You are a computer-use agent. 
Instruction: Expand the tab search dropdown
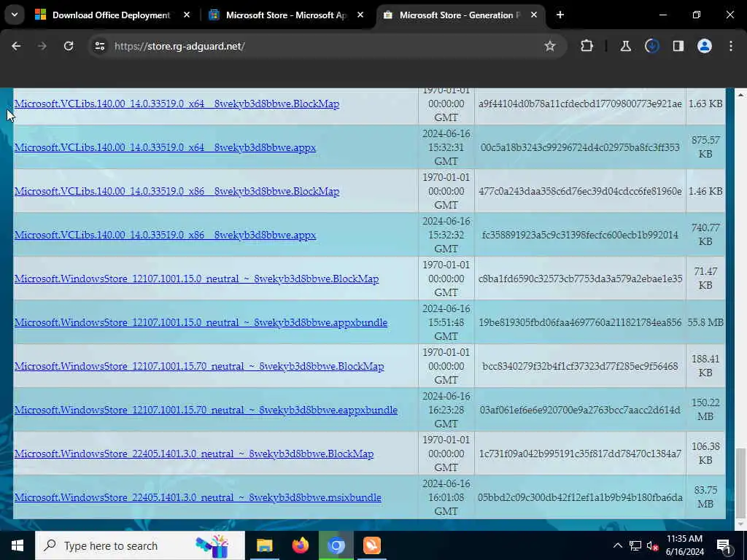click(15, 15)
